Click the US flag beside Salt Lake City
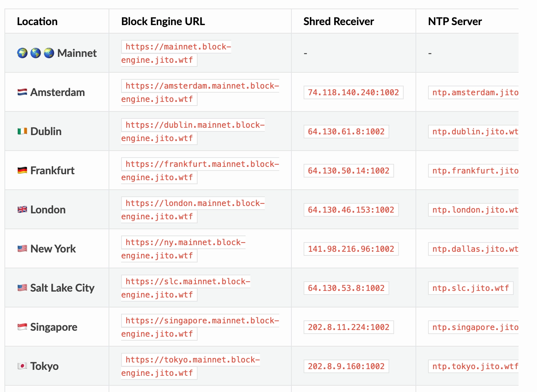537x392 pixels. click(22, 288)
